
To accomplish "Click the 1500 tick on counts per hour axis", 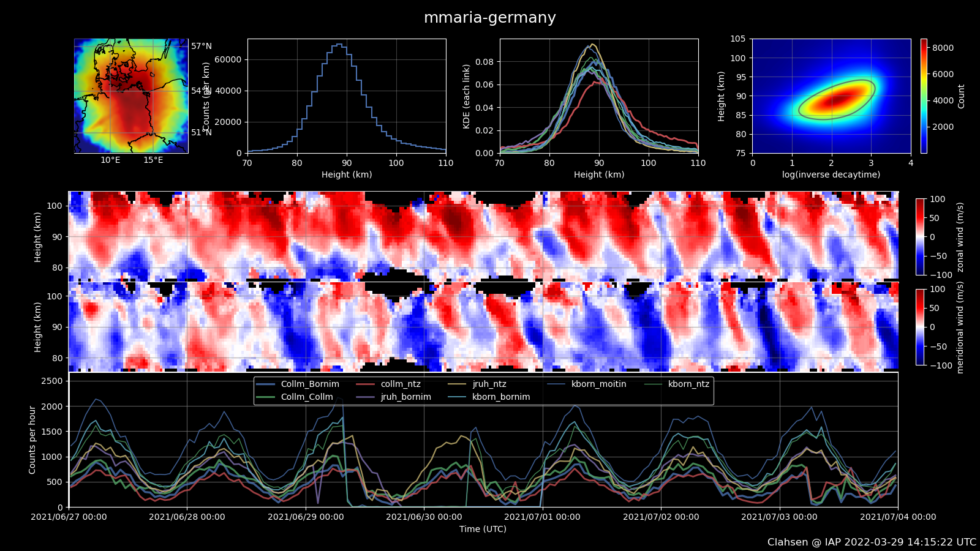I will (52, 432).
